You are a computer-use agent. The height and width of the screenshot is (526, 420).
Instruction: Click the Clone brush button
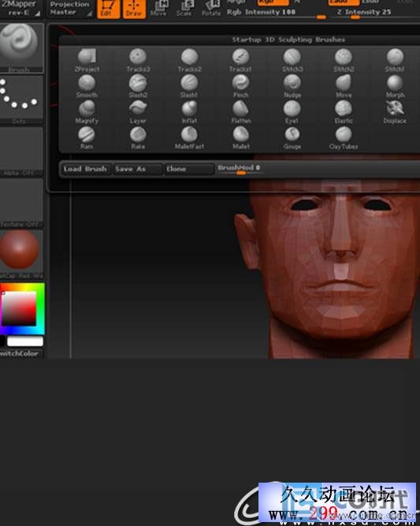[x=189, y=169]
